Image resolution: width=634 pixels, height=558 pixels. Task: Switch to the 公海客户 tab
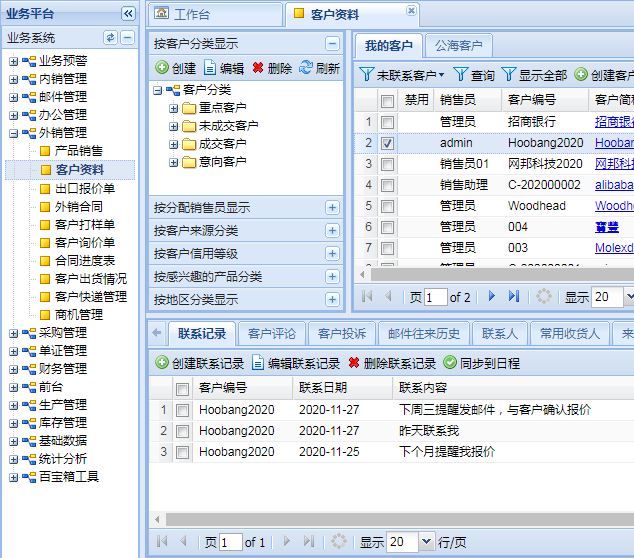458,46
